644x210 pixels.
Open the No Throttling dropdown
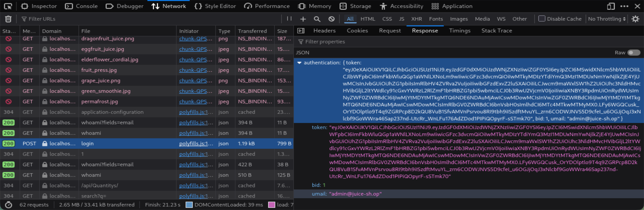click(x=607, y=19)
